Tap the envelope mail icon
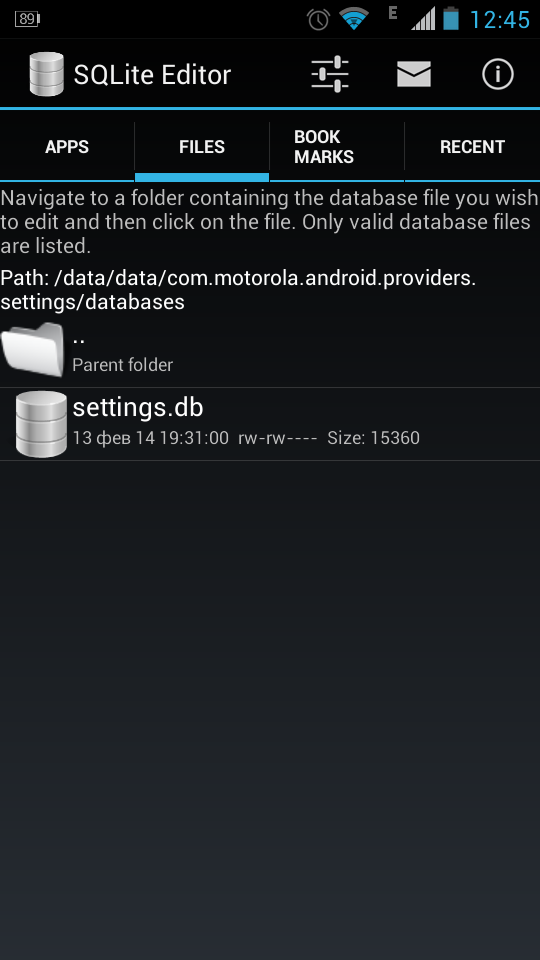The height and width of the screenshot is (960, 540). (x=414, y=74)
